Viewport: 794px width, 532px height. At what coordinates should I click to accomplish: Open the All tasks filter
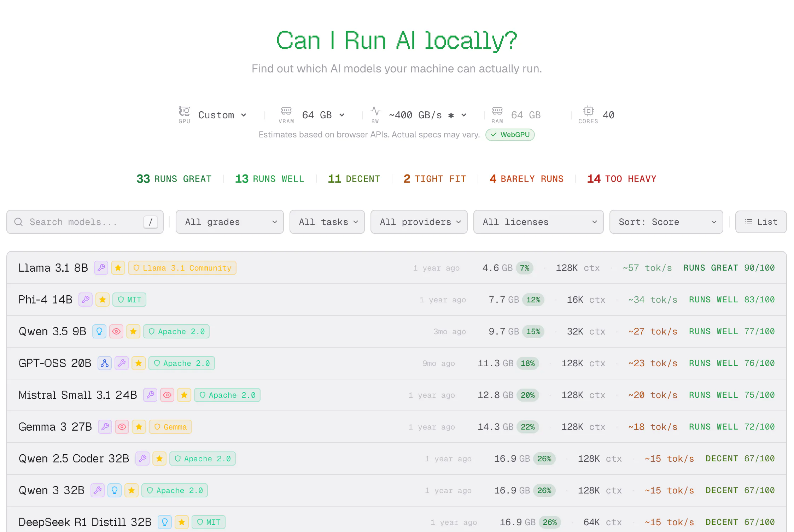pyautogui.click(x=327, y=222)
